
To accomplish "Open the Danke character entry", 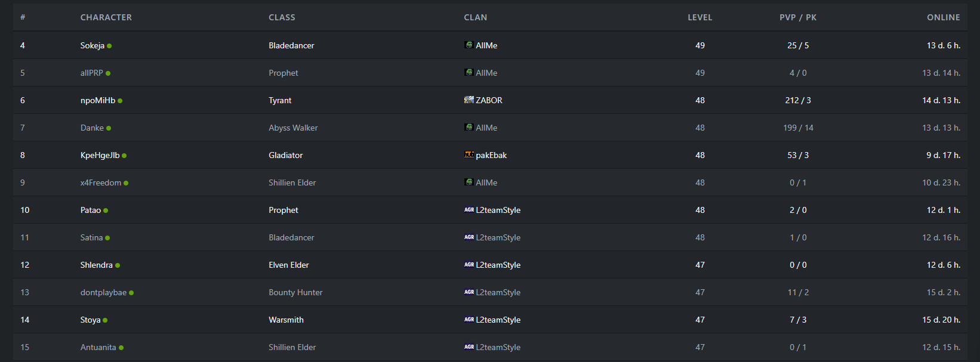I will coord(92,128).
